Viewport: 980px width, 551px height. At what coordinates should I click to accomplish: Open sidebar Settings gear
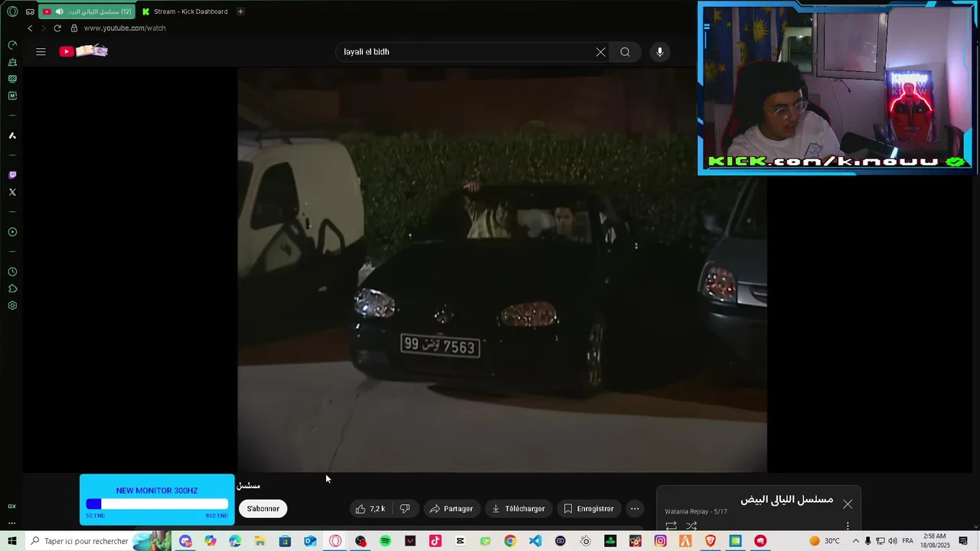click(12, 305)
